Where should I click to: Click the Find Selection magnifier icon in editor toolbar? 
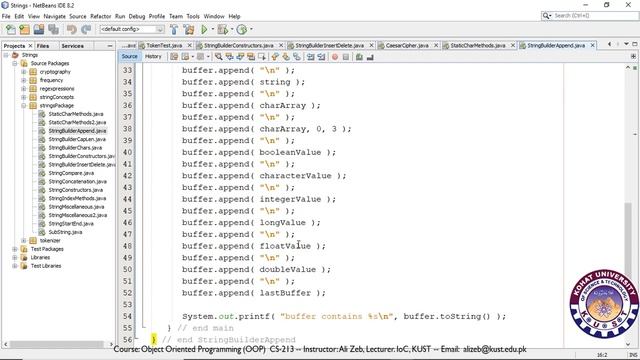point(219,57)
